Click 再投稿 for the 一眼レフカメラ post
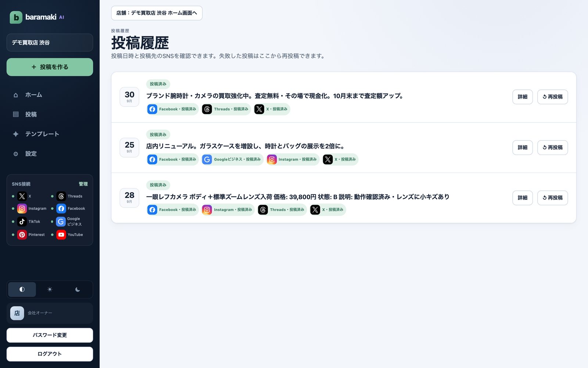 pos(552,198)
